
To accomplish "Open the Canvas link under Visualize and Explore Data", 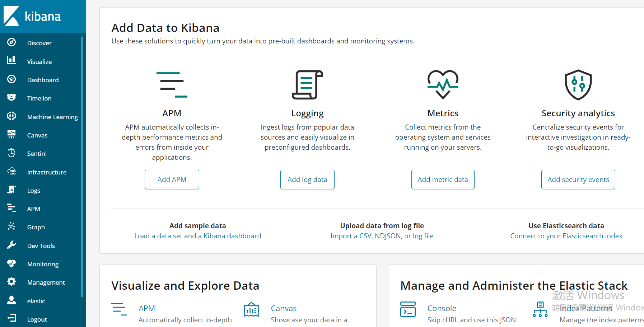I will pyautogui.click(x=284, y=308).
